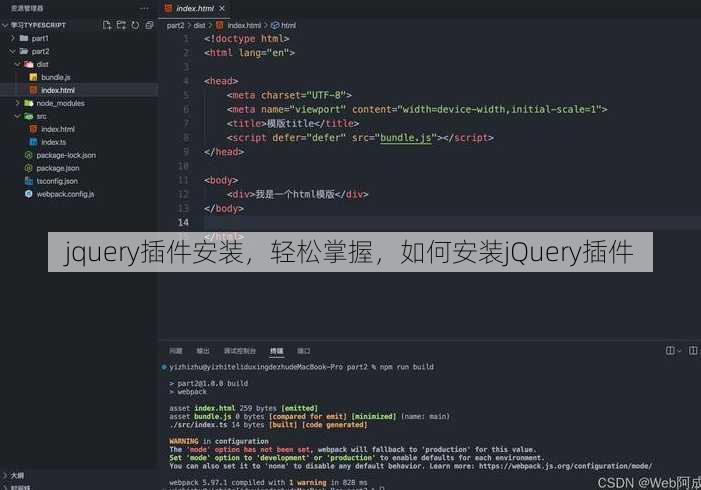Click the tsconfig.json file icon

point(29,181)
